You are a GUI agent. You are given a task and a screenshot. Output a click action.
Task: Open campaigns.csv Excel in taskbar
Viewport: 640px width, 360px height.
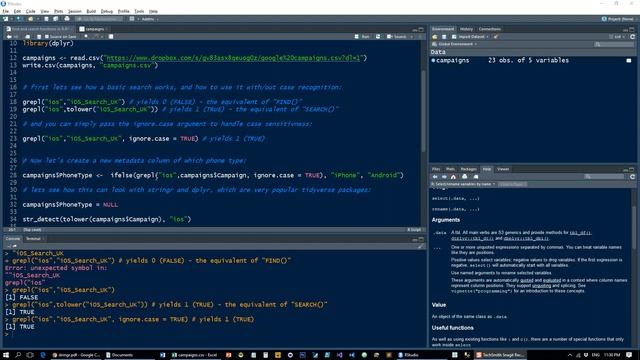[195, 355]
